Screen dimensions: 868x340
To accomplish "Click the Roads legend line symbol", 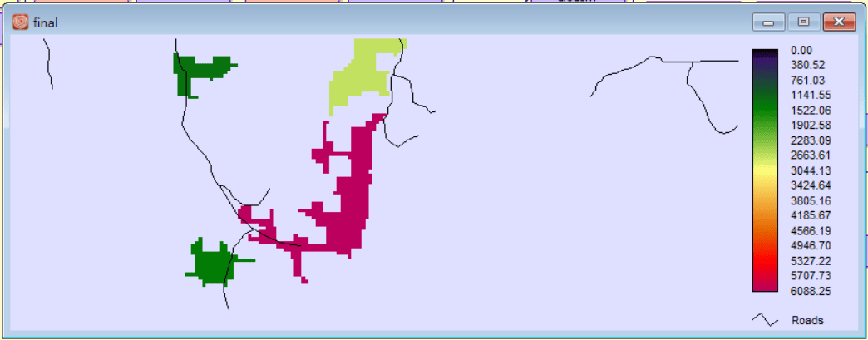I will pyautogui.click(x=764, y=319).
